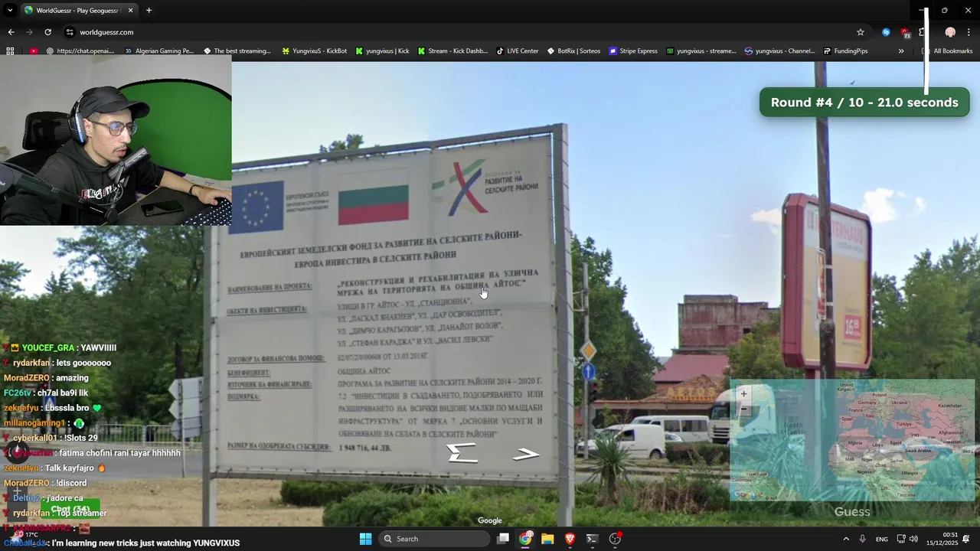980x551 pixels.
Task: Go back to the previous page
Action: tap(11, 32)
